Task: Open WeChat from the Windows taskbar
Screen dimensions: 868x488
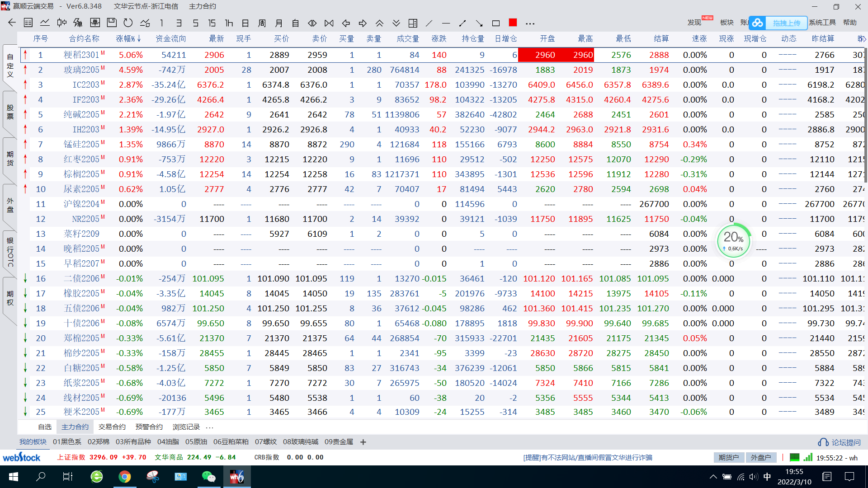Action: (x=209, y=476)
